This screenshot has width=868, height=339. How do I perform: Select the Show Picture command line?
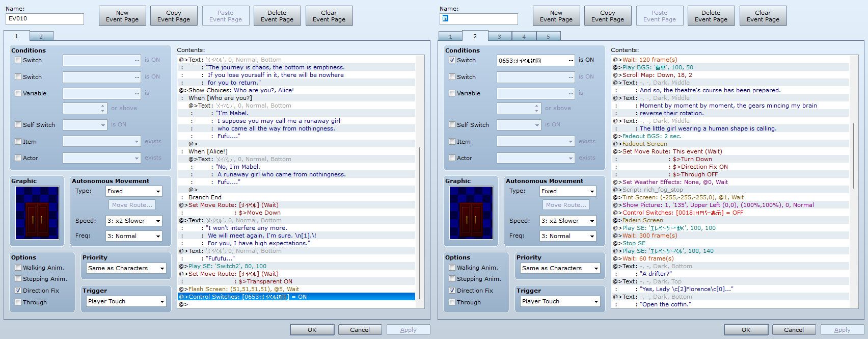730,205
